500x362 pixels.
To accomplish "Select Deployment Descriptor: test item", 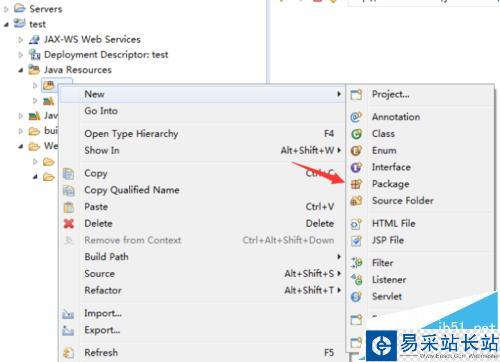I will [x=106, y=55].
